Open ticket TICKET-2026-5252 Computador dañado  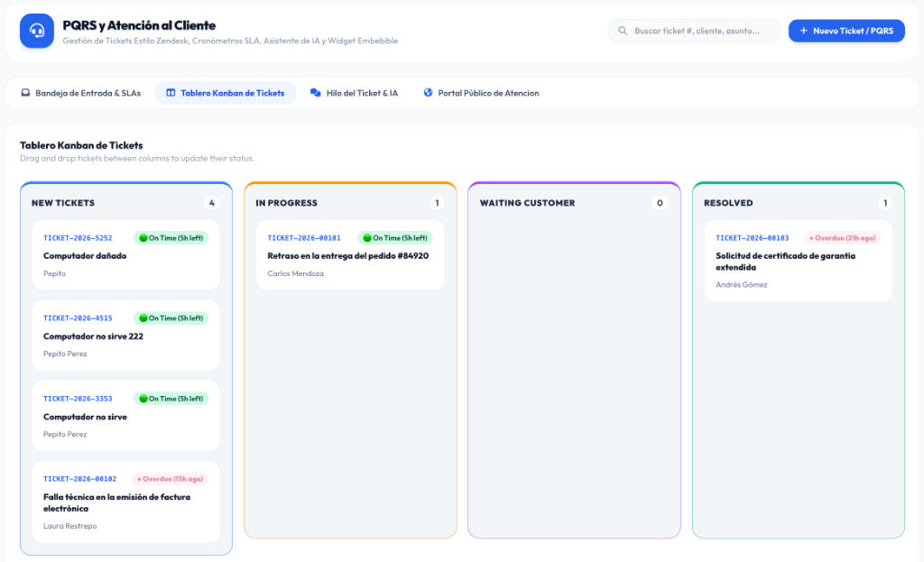pos(126,255)
